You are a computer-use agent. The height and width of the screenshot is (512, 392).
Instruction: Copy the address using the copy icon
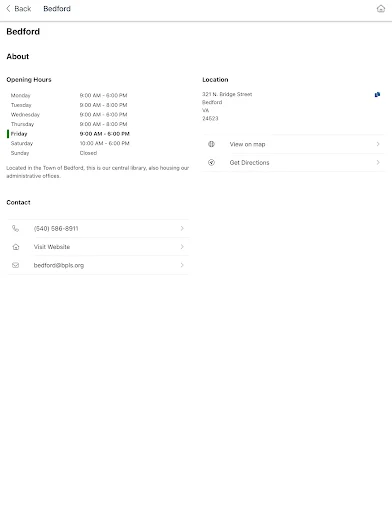(x=377, y=95)
